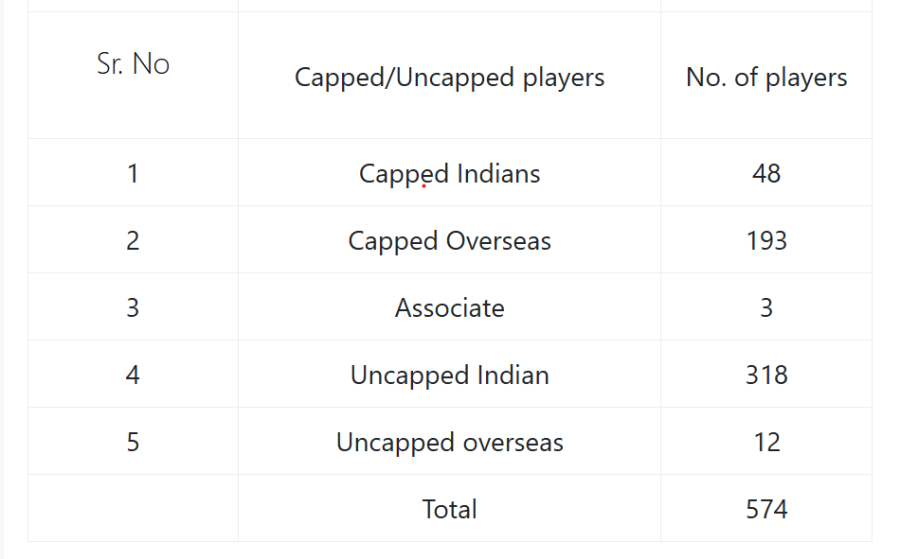Screen dimensions: 900x559
Task: Select the 'Capped Overseas' cell
Action: [449, 239]
